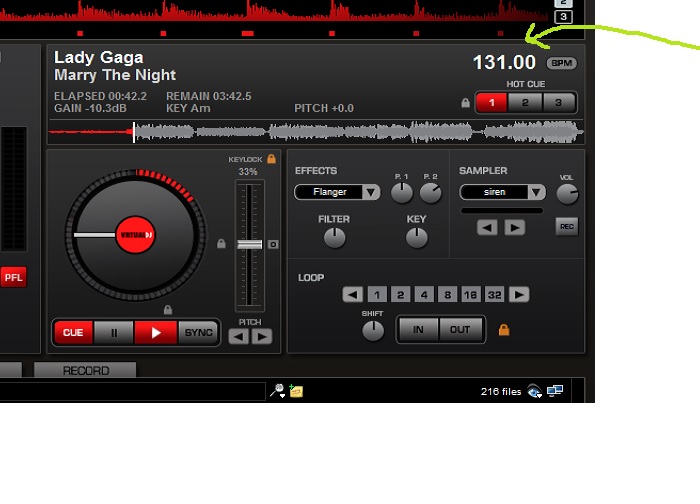Nudge pitch down with left arrow
Viewport: 700px width, 504px height.
239,336
